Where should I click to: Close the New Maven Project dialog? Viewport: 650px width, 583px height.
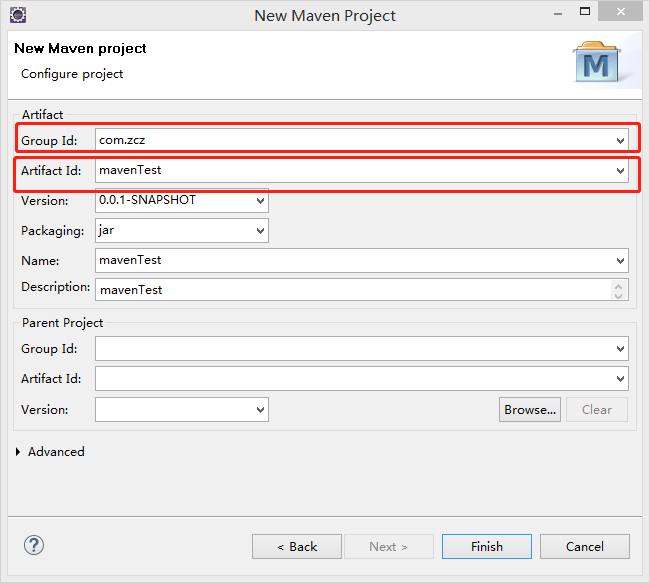620,12
